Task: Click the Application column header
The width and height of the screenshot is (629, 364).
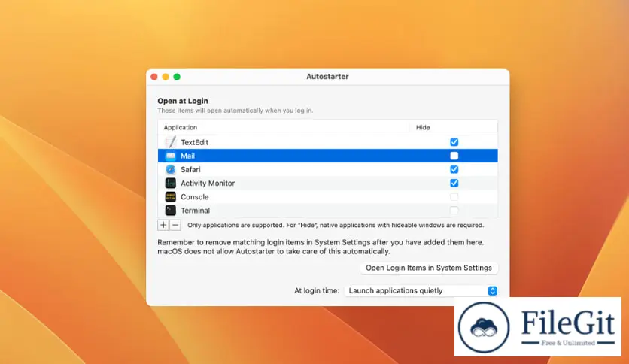Action: click(181, 127)
